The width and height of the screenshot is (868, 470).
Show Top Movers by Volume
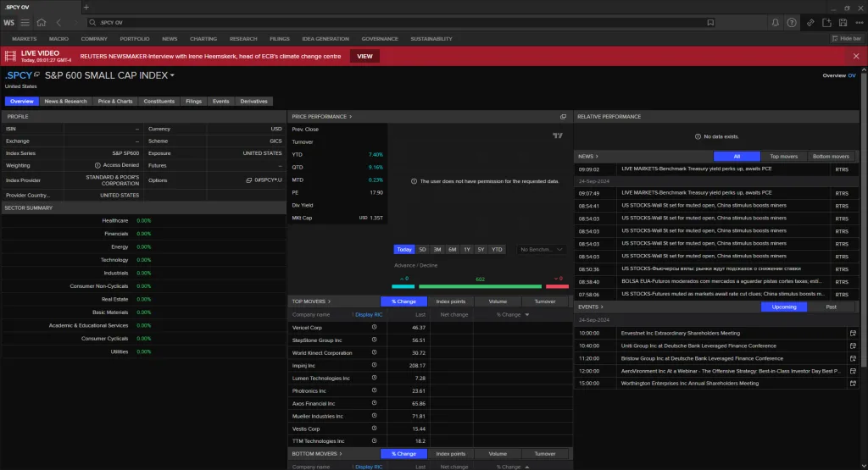[498, 301]
